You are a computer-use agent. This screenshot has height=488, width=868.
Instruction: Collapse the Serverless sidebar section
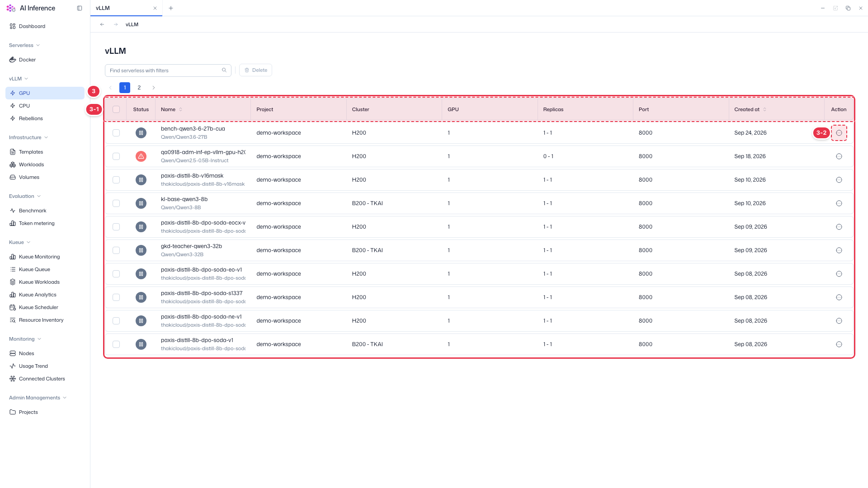[x=24, y=45]
